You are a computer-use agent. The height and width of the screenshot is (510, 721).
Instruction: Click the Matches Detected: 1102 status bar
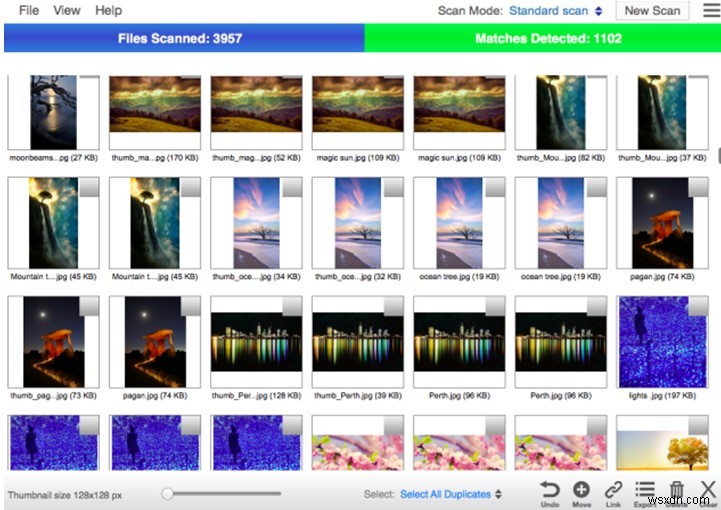[x=543, y=38]
